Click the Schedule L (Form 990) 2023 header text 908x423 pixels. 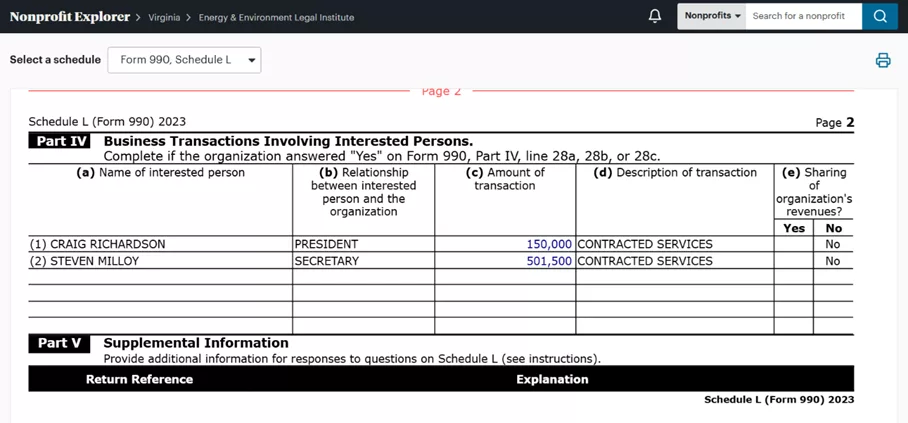[x=107, y=122]
